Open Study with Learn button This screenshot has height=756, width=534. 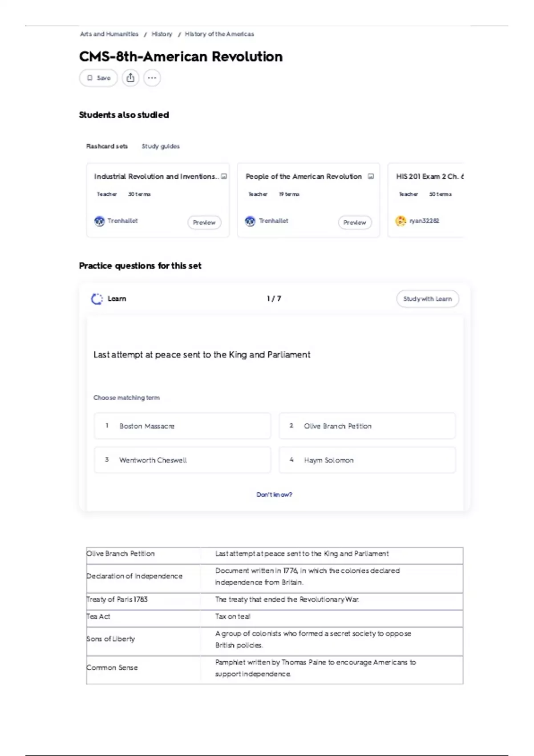[428, 299]
